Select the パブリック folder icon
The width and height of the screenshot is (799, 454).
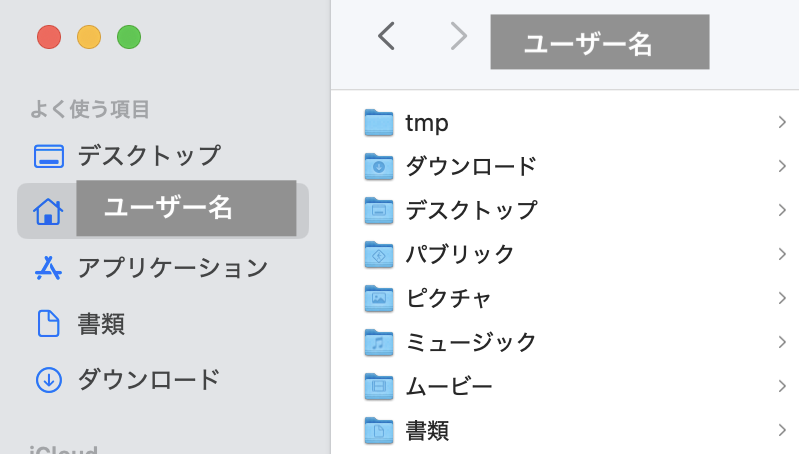coord(380,254)
